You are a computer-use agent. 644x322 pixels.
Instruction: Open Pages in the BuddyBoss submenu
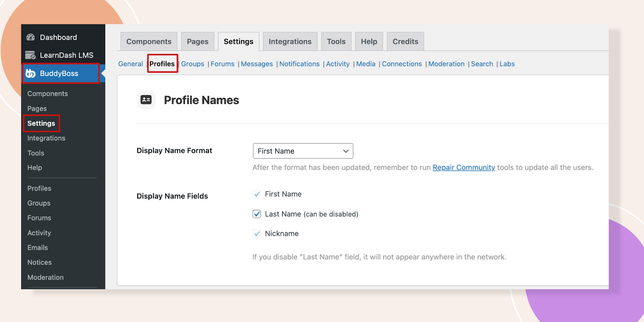click(37, 109)
